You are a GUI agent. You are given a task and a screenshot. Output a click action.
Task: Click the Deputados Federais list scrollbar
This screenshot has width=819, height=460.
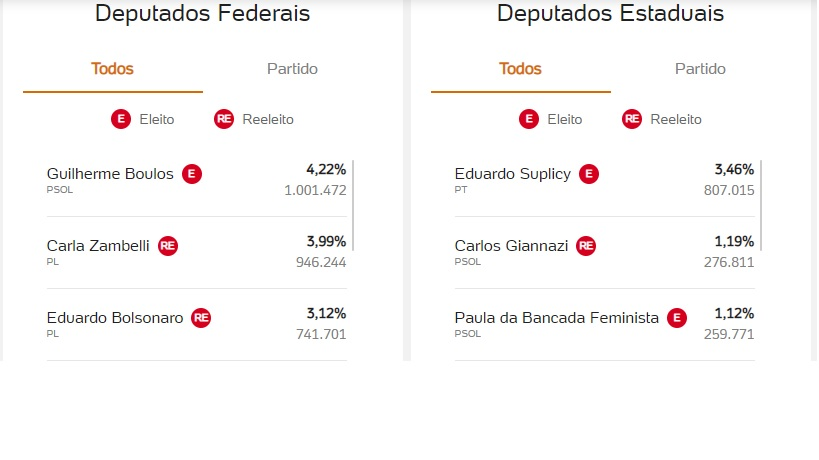click(x=354, y=205)
